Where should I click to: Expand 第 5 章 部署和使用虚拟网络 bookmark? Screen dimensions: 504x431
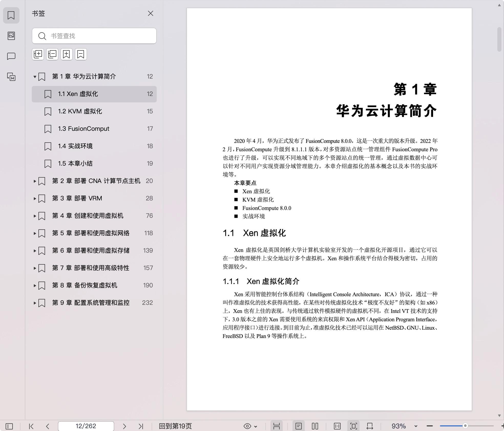pyautogui.click(x=35, y=233)
